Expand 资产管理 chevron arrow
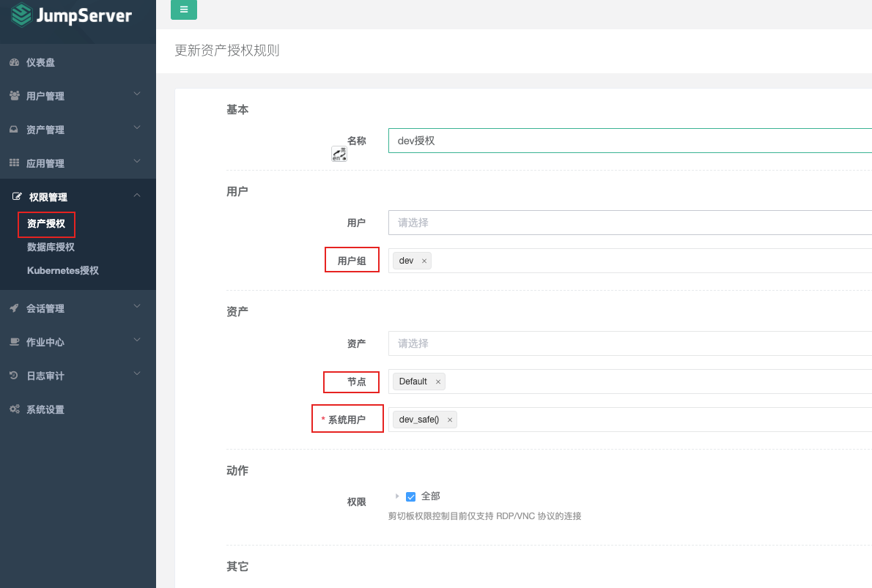The width and height of the screenshot is (872, 588). click(137, 128)
